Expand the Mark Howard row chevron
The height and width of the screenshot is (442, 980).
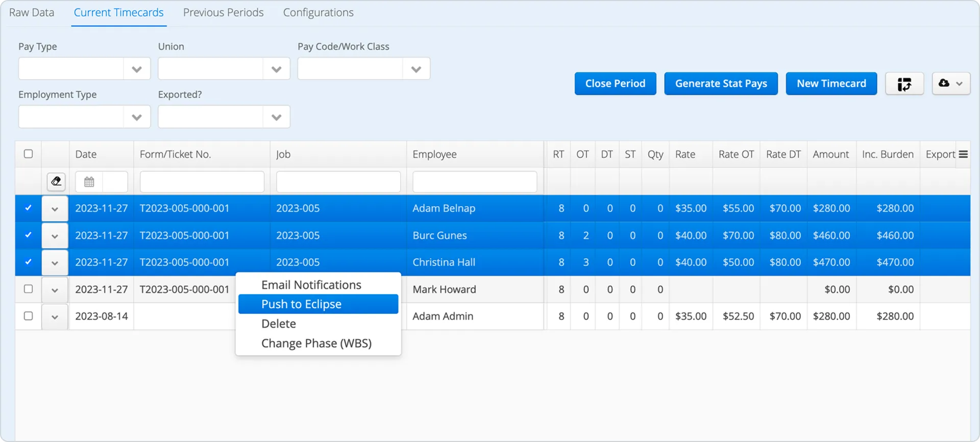[x=55, y=290]
